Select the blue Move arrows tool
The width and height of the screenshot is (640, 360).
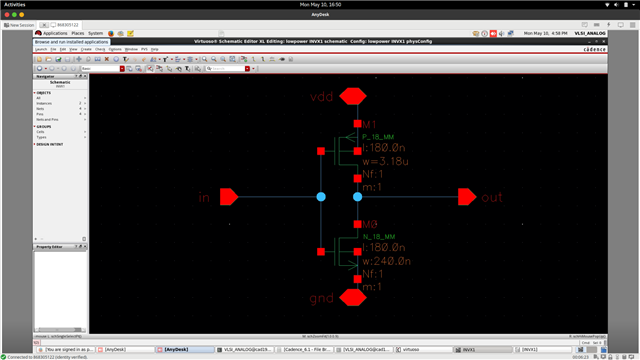tap(79, 59)
